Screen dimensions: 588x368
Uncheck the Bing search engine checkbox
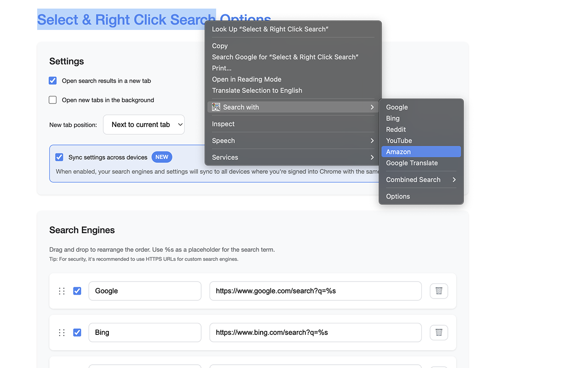click(x=77, y=332)
